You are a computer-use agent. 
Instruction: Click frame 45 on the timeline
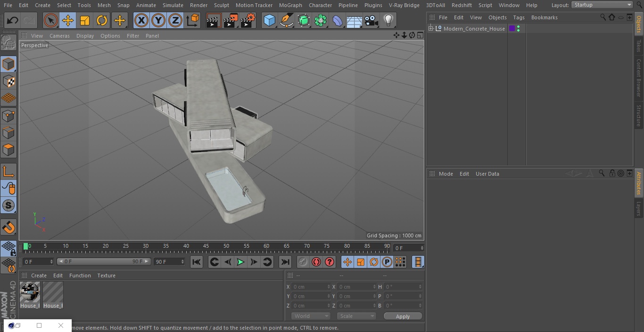coord(206,246)
